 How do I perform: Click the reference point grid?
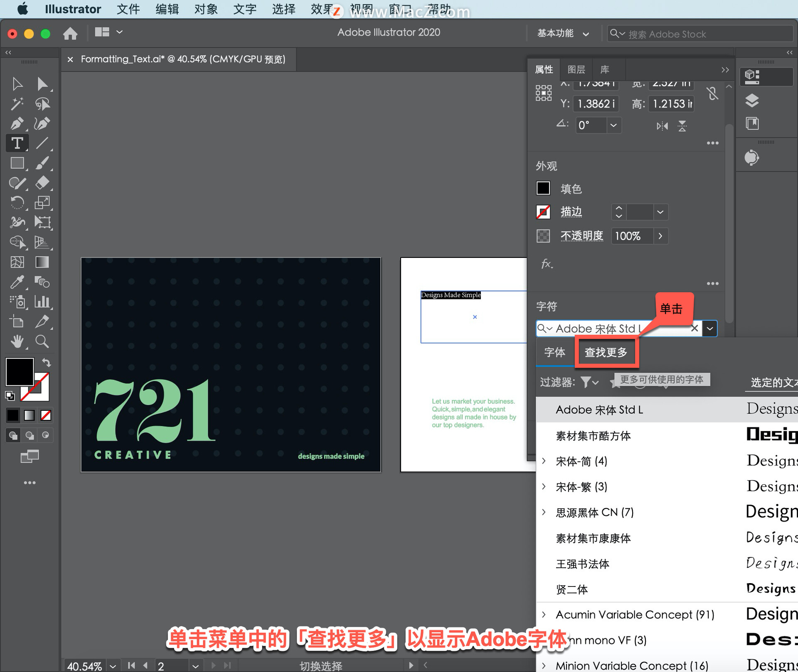(x=543, y=93)
